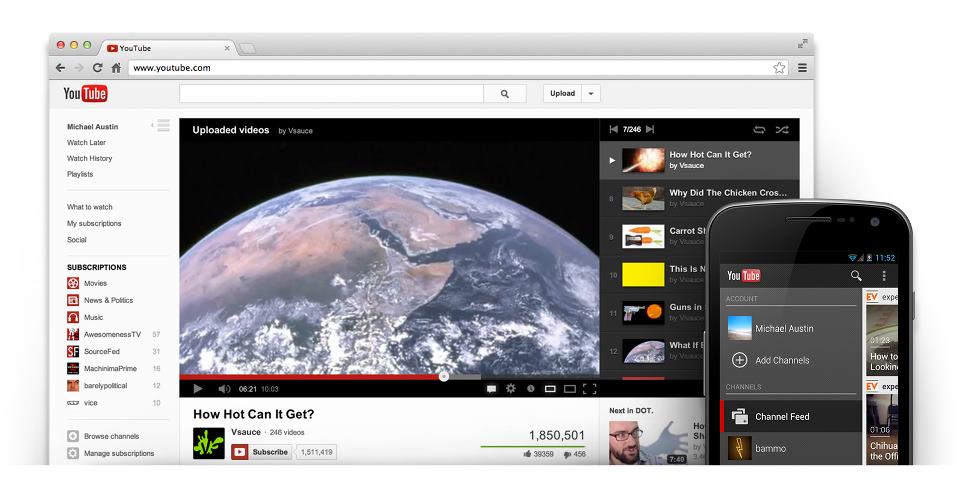This screenshot has height=502, width=960.
Task: Play Why Did The Chicken Cross playlist item
Action: (699, 198)
